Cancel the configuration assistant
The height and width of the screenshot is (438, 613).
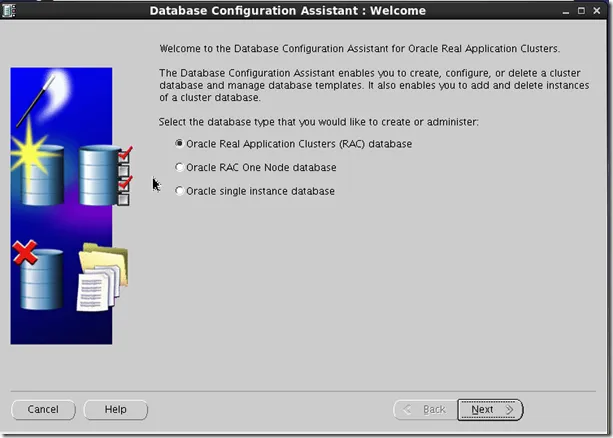[43, 409]
